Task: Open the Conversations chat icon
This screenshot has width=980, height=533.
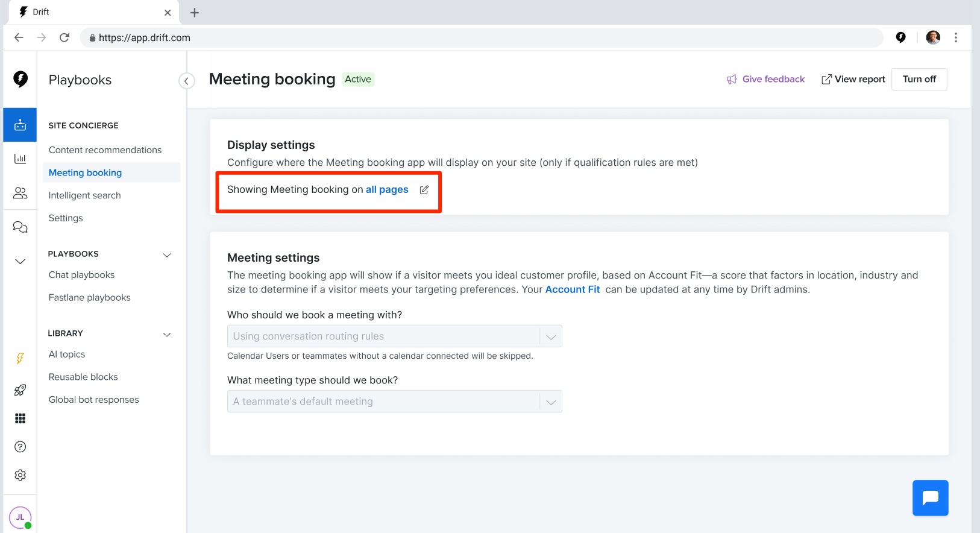Action: pyautogui.click(x=20, y=227)
